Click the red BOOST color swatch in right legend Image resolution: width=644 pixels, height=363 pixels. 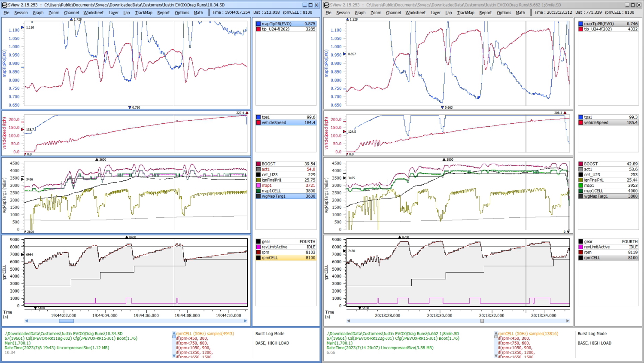coord(580,164)
